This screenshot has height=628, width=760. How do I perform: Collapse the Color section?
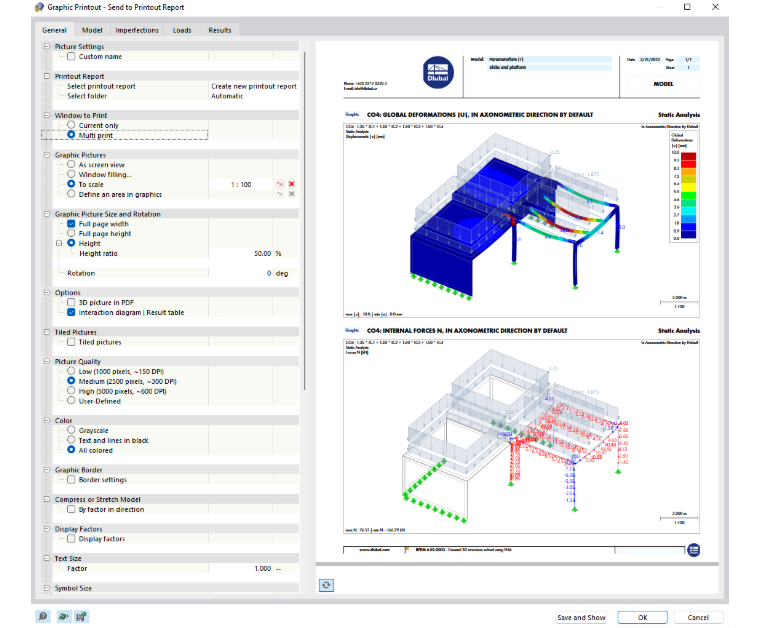pos(47,420)
